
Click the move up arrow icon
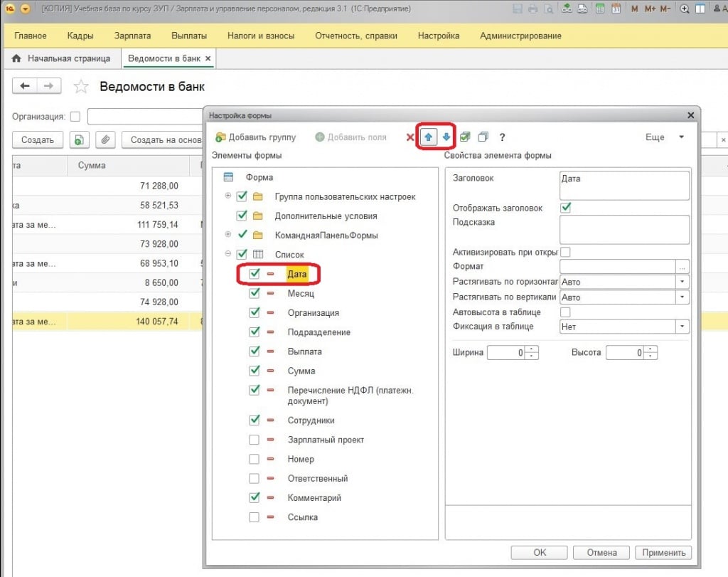click(x=428, y=137)
